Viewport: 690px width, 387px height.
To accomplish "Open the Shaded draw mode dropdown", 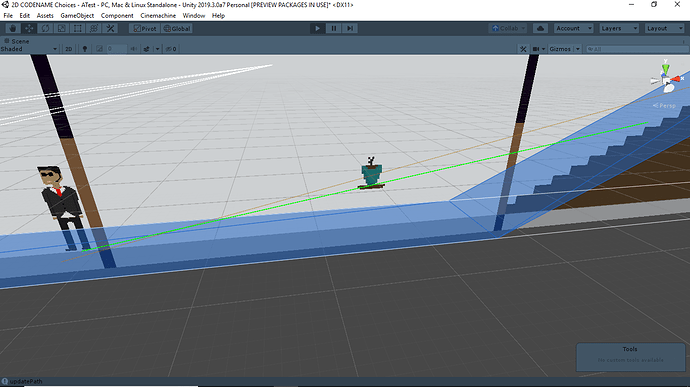I will pos(29,49).
